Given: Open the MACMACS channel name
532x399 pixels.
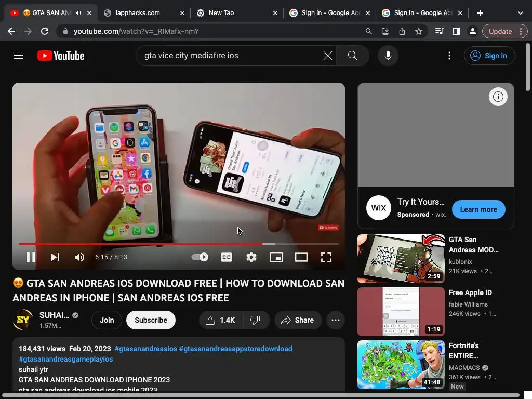Looking at the screenshot, I should click(x=464, y=367).
